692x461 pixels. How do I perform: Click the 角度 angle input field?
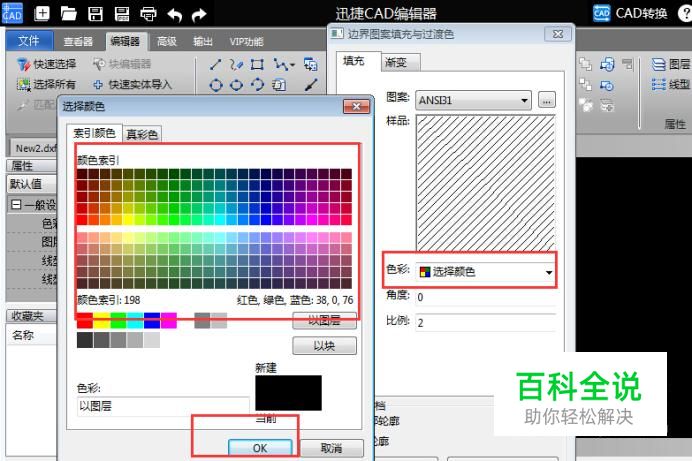pos(485,297)
